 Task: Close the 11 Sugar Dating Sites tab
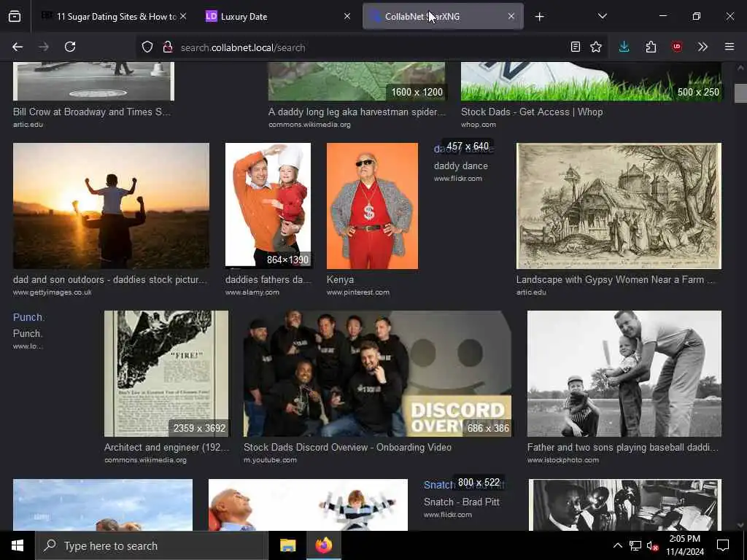tap(183, 16)
